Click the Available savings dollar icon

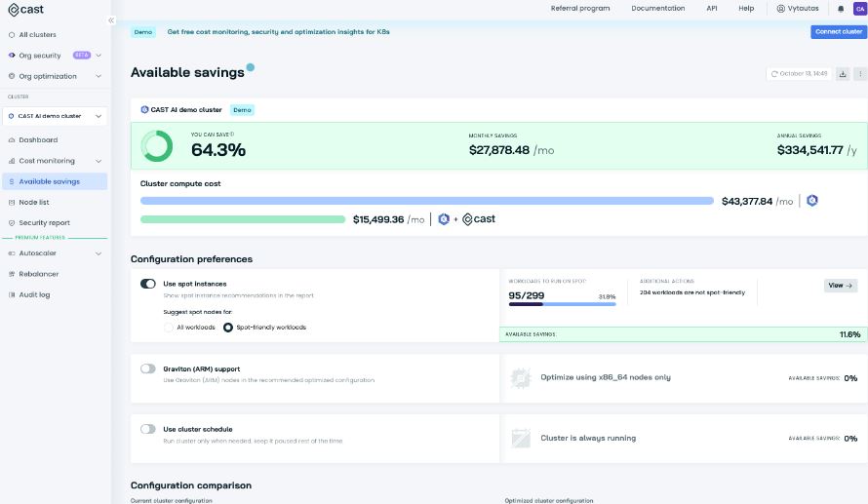[x=12, y=181]
